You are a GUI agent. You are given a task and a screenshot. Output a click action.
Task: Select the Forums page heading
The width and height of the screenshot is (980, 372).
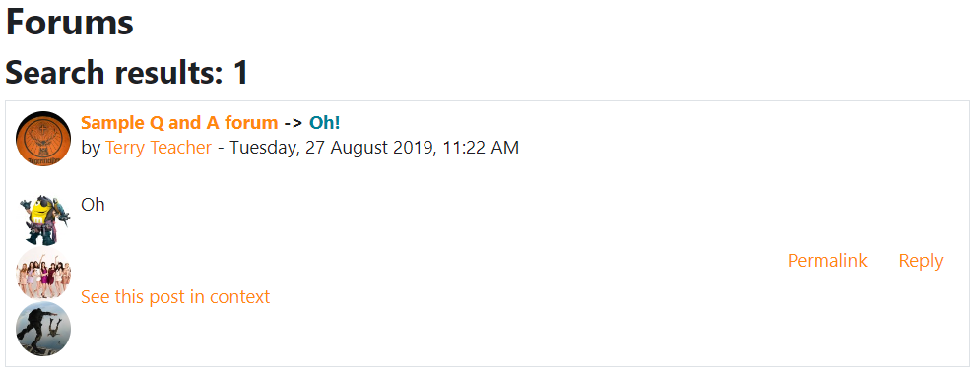(69, 23)
